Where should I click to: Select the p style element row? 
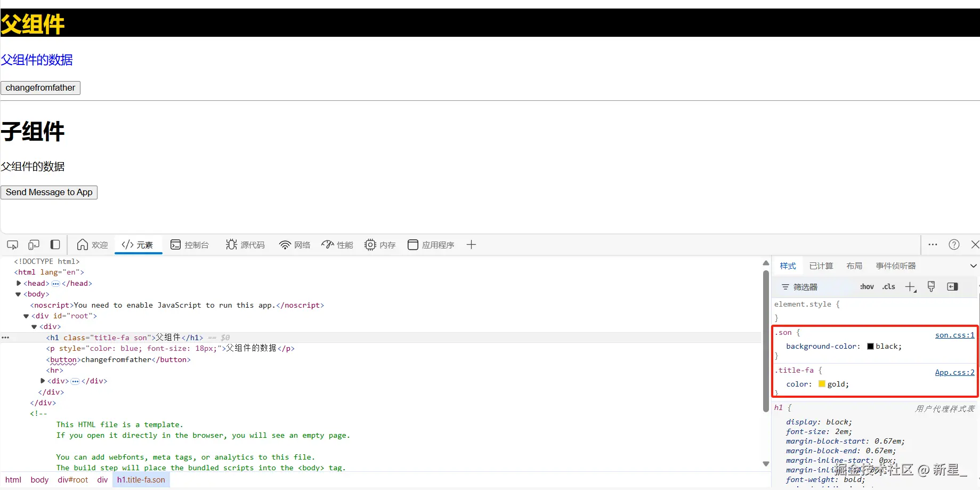click(x=380, y=348)
